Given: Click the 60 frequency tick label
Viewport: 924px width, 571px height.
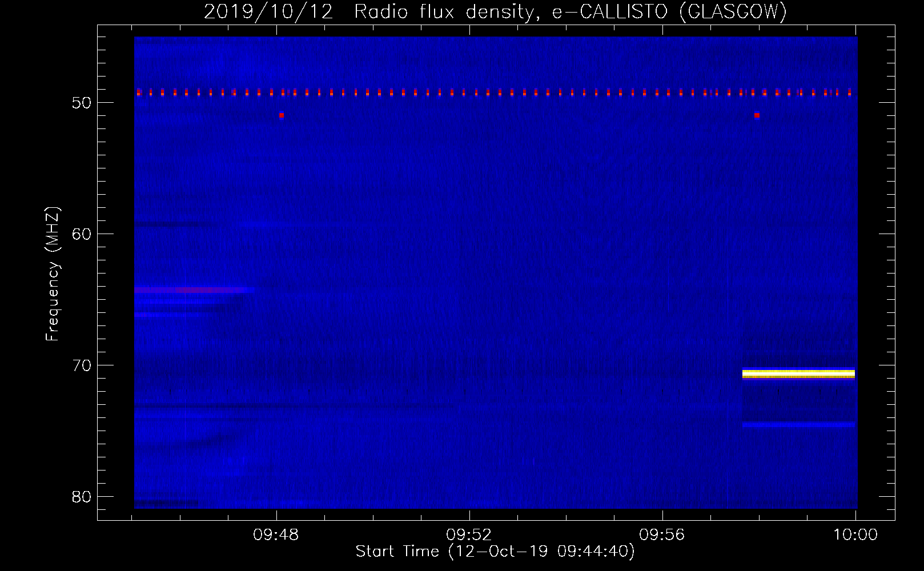Looking at the screenshot, I should (82, 234).
